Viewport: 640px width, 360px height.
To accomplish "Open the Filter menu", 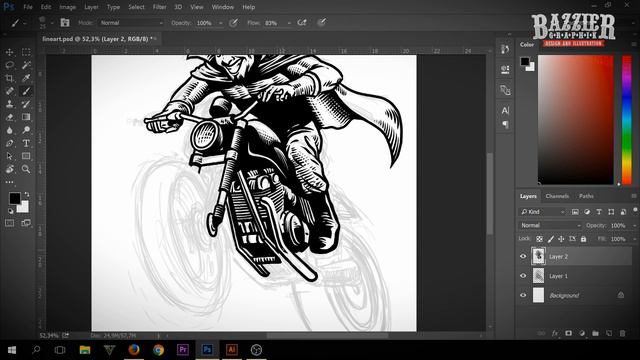I will click(159, 7).
